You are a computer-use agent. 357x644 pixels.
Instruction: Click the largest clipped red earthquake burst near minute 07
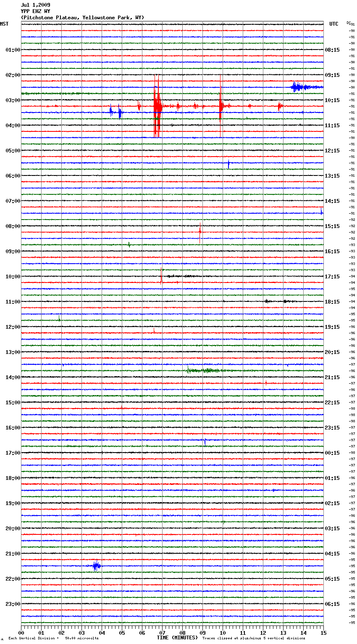(x=157, y=106)
